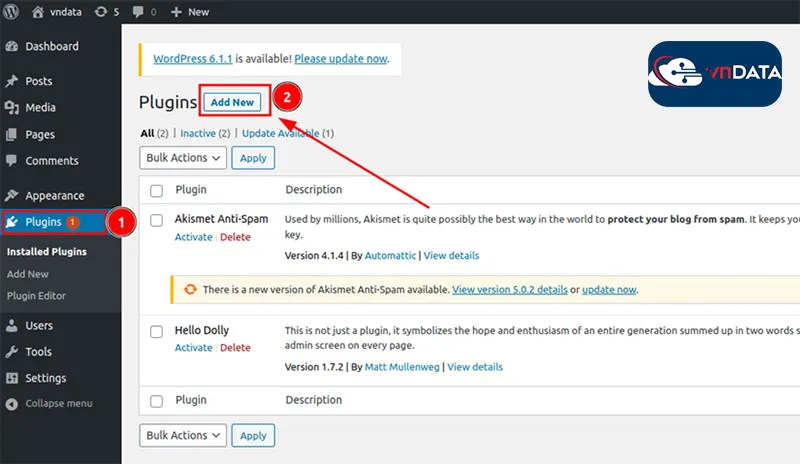Viewport: 800px width, 464px height.
Task: Open Appearance in the sidebar
Action: (55, 196)
